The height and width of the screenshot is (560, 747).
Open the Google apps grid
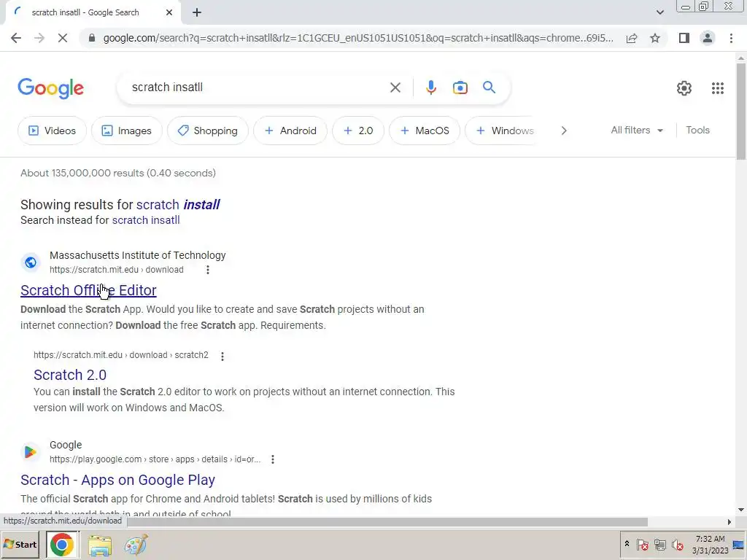718,88
